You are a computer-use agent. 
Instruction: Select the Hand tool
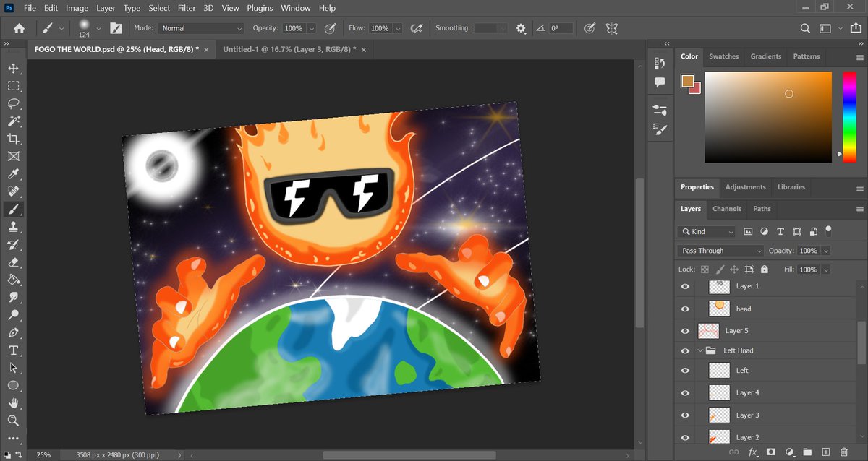click(x=13, y=403)
